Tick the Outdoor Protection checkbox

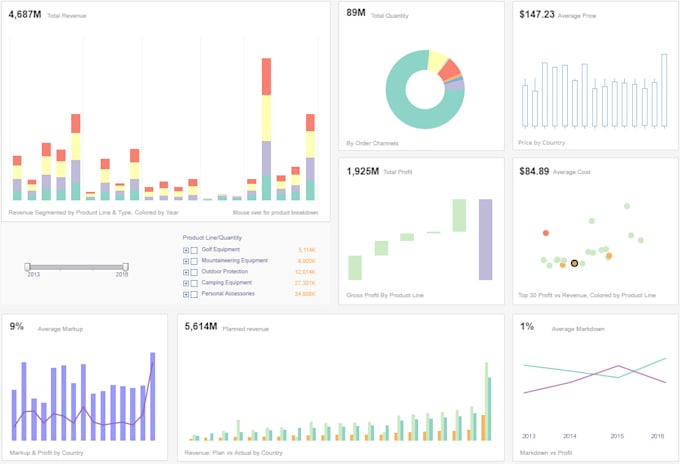pos(194,272)
